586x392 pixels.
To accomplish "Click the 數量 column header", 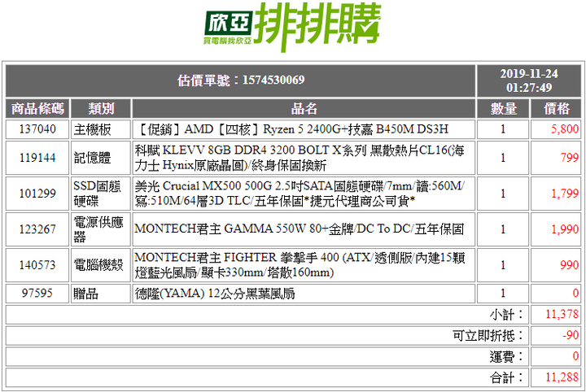I will [503, 109].
